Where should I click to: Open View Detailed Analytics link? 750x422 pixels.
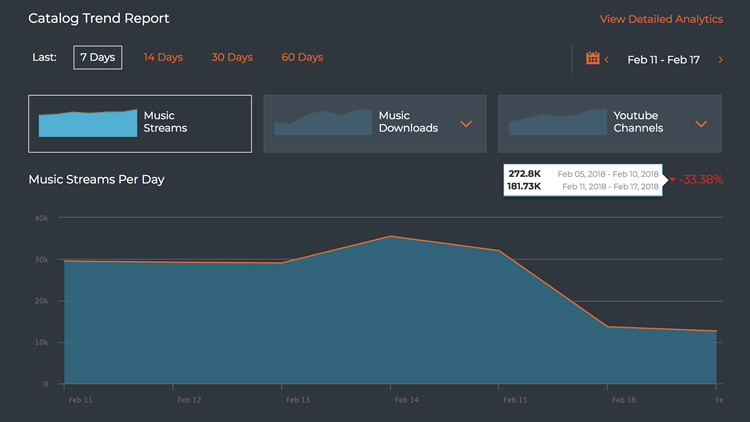(x=661, y=19)
